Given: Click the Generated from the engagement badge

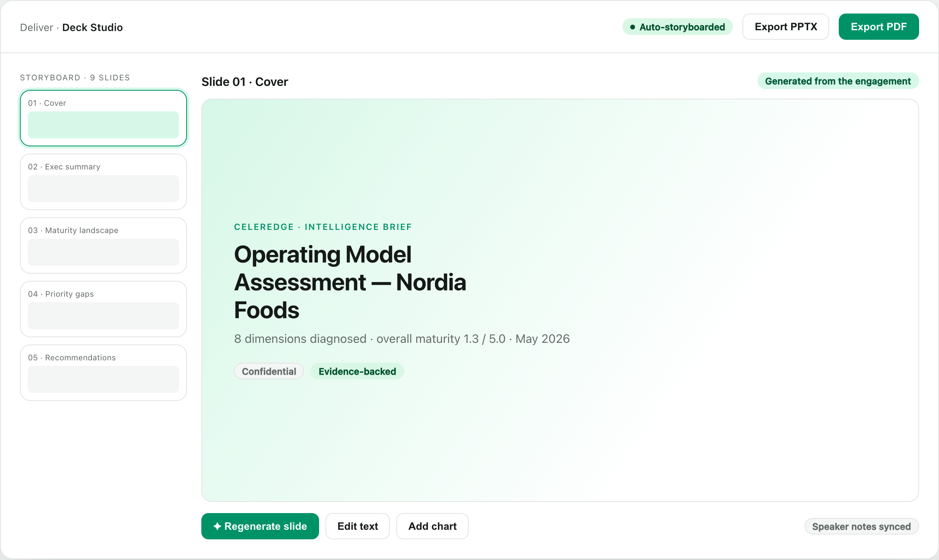Looking at the screenshot, I should [x=838, y=81].
